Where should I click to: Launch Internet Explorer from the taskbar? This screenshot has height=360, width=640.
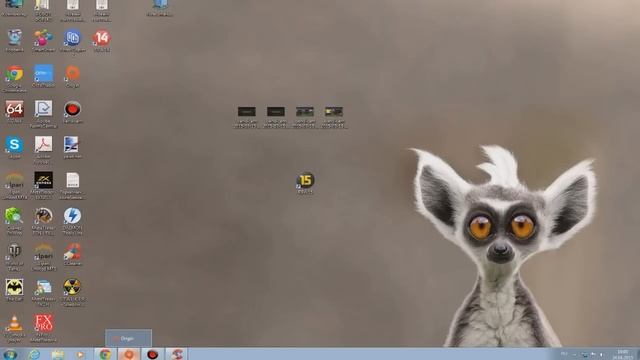point(34,354)
